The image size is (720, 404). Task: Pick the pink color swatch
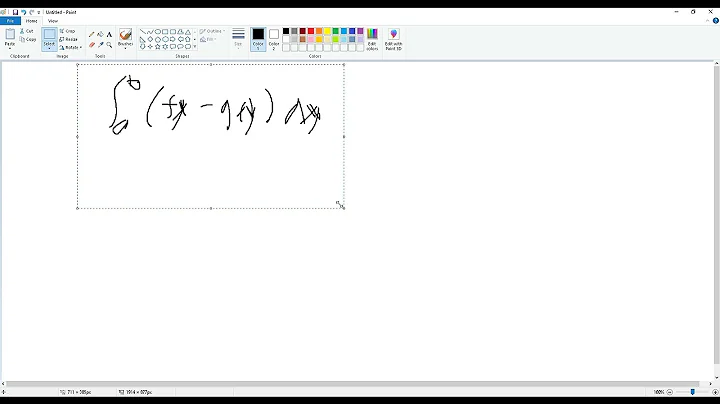[x=311, y=39]
